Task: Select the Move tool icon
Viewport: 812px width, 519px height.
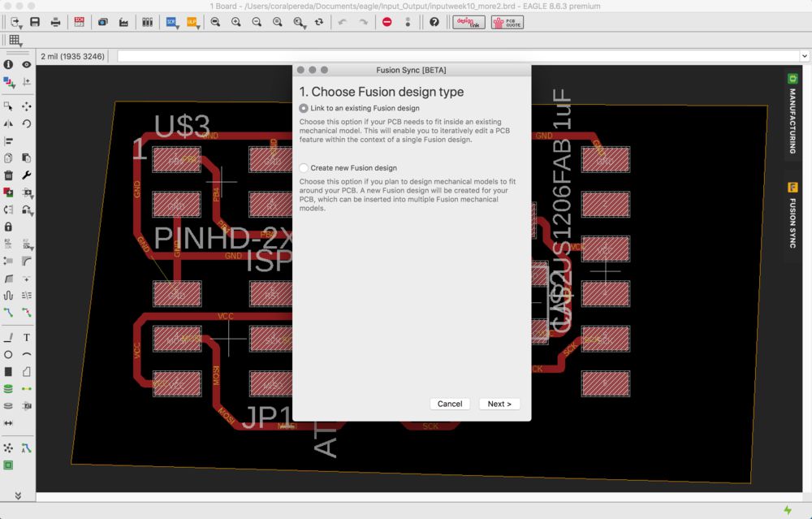Action: pos(27,106)
